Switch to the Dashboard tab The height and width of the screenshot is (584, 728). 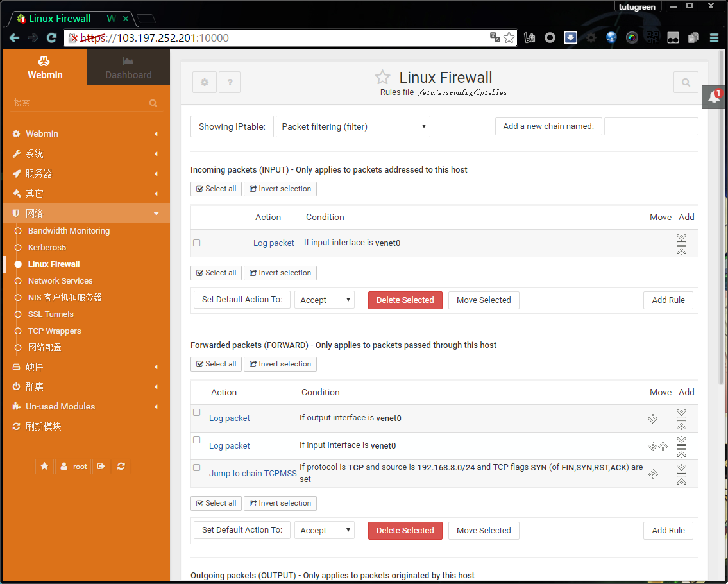128,68
